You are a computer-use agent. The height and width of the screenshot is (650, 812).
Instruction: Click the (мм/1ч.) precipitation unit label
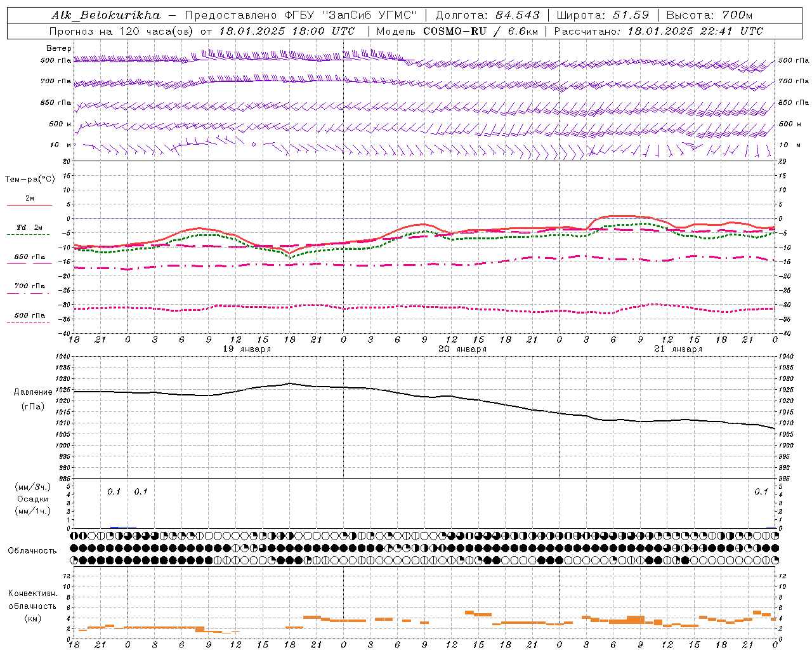(x=33, y=511)
